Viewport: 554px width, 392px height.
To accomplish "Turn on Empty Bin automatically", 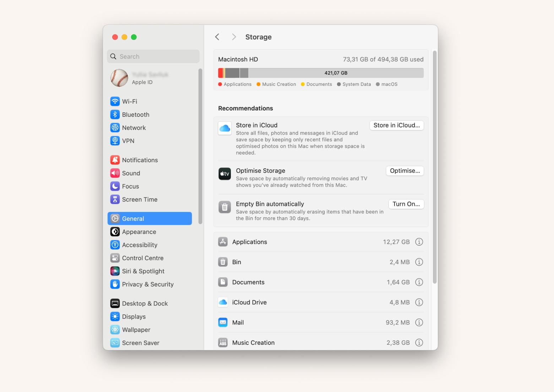I will coord(406,204).
